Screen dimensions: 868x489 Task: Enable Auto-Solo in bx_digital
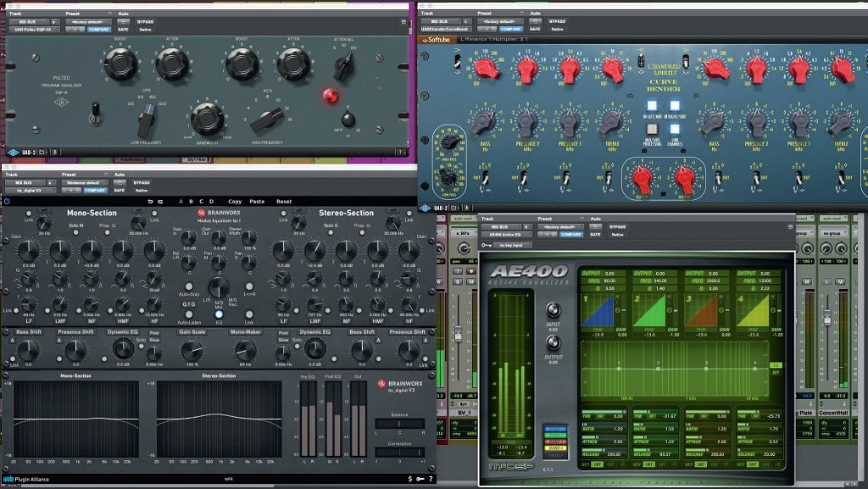pyautogui.click(x=189, y=286)
